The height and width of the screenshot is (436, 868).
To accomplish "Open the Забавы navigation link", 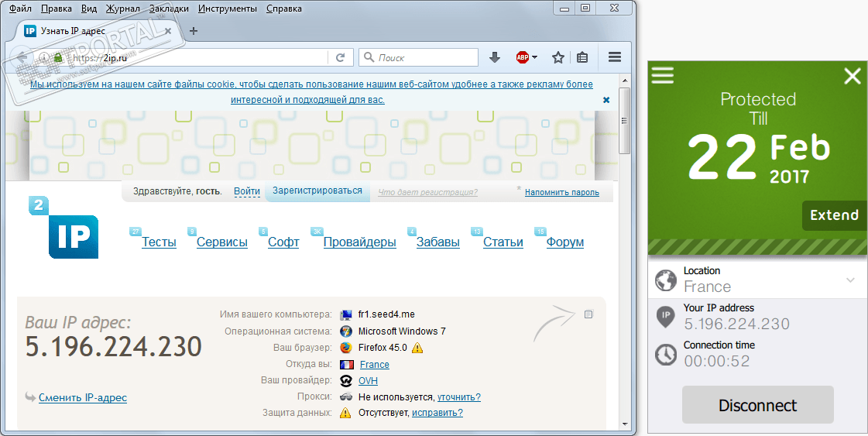I will [438, 242].
